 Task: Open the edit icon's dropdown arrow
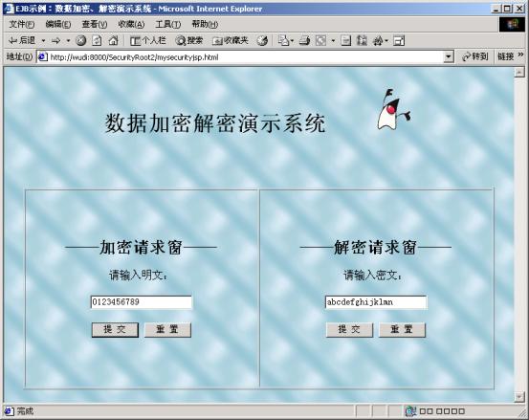(333, 41)
